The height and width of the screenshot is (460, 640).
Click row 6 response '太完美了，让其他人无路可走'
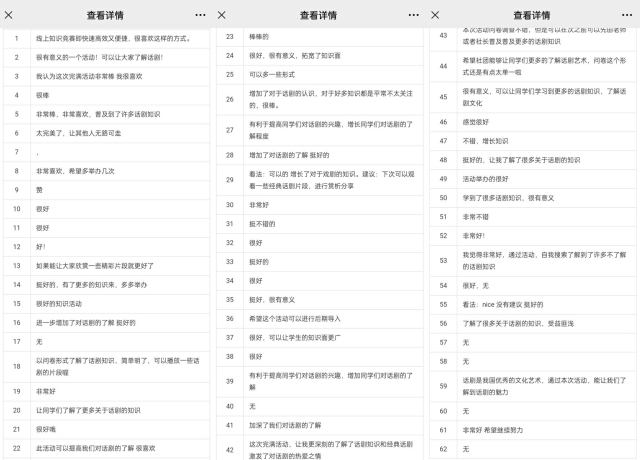click(x=78, y=133)
